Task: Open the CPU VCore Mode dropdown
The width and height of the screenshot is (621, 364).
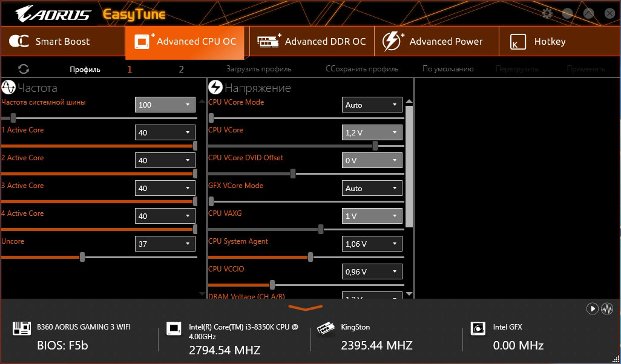Action: click(x=372, y=105)
